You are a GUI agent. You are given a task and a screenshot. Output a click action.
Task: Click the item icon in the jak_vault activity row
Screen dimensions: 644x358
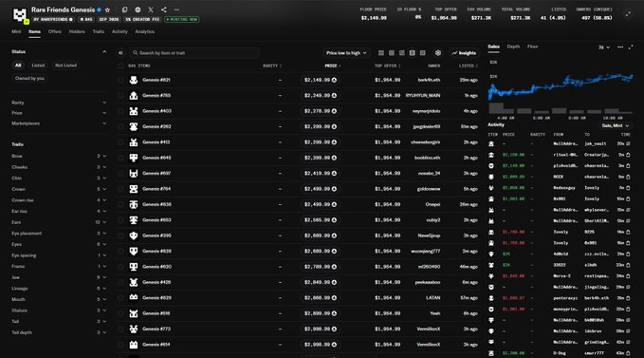tap(491, 143)
